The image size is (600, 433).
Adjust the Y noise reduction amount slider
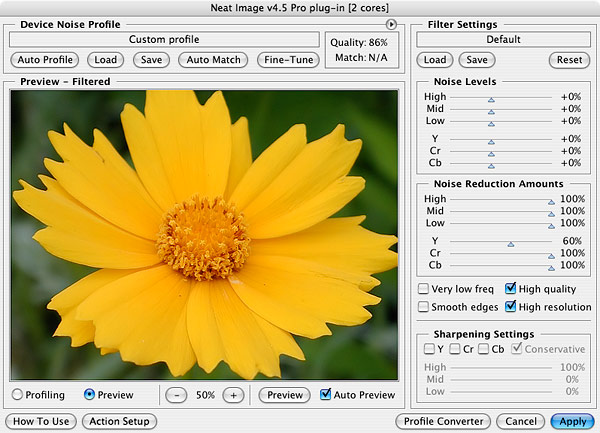click(510, 242)
